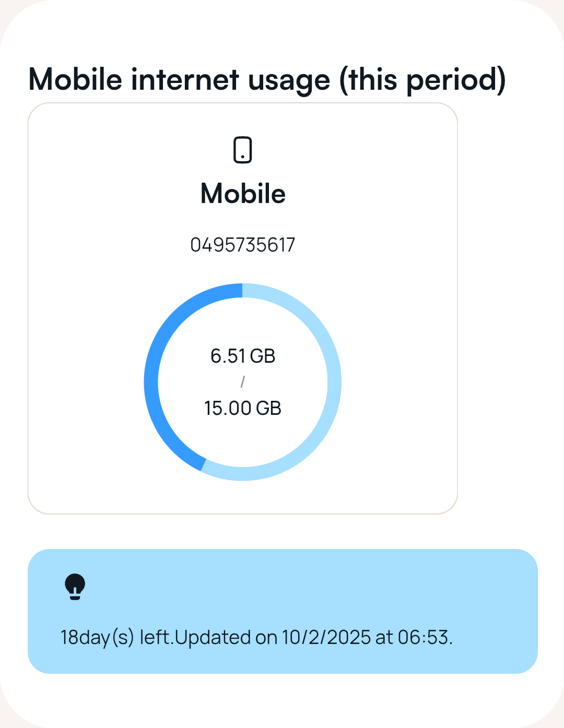Click the "GB" unit after 6.51
564x728 pixels.
coord(263,356)
